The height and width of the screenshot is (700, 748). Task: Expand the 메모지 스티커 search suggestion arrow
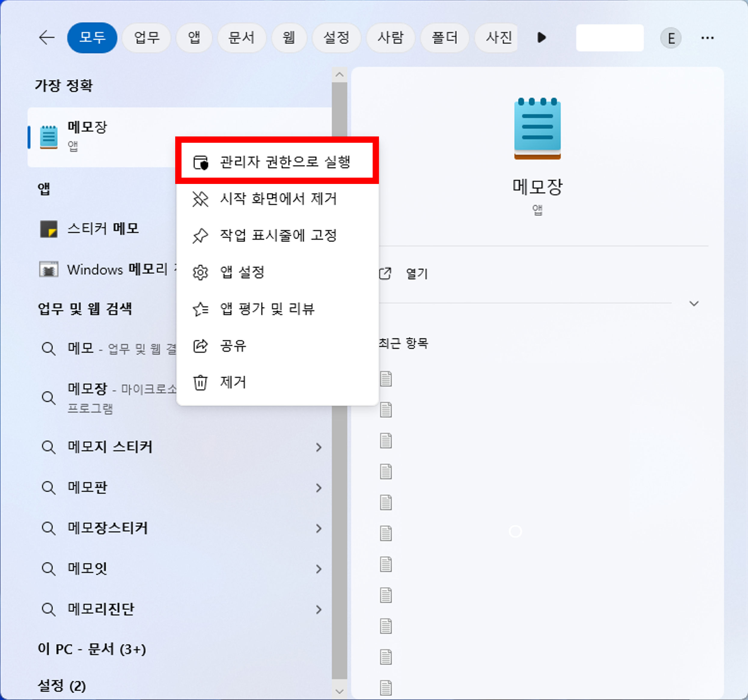(319, 447)
